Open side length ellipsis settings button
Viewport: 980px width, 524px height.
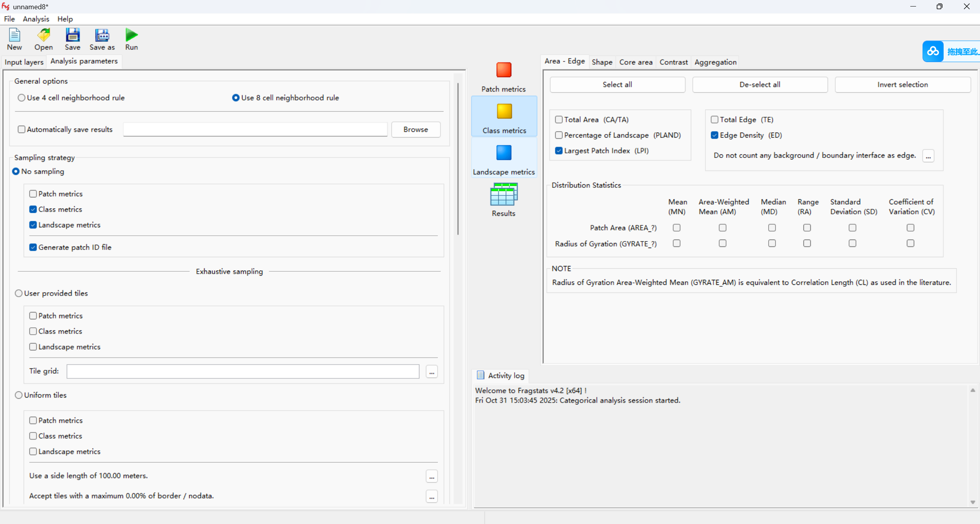[432, 476]
